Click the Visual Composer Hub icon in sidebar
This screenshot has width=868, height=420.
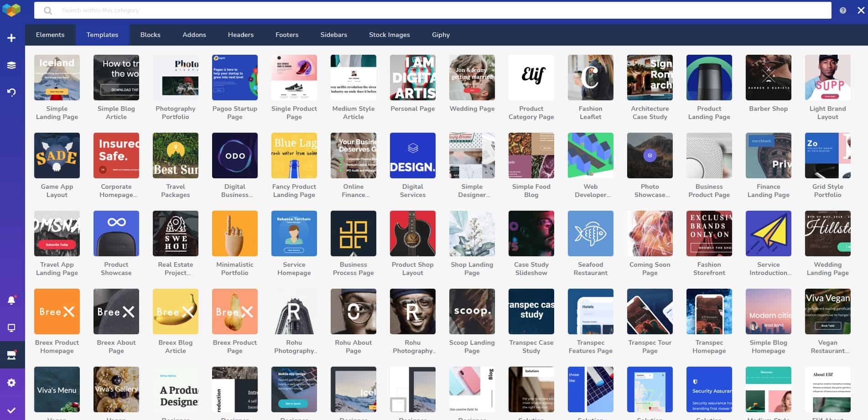tap(12, 355)
